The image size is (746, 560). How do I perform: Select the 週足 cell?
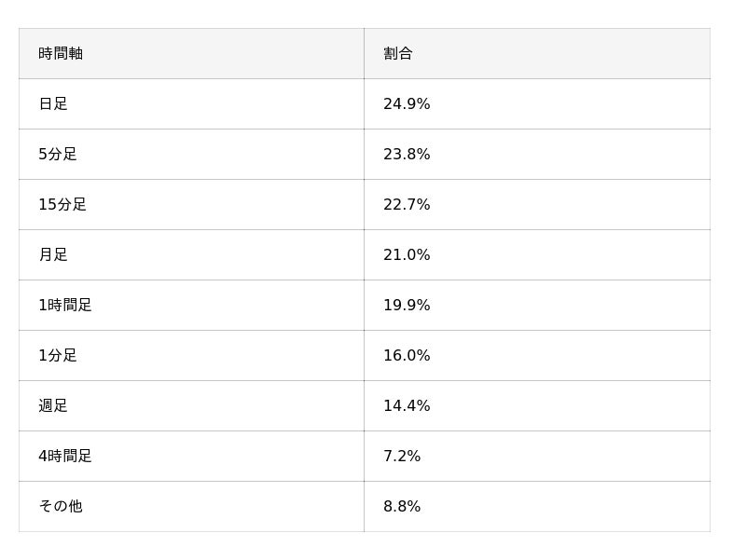point(53,406)
